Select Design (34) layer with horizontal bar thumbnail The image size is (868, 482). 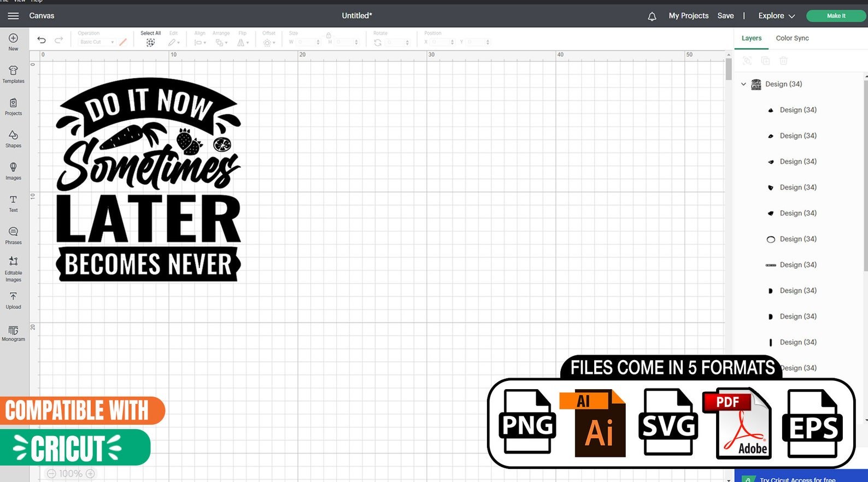tap(798, 264)
